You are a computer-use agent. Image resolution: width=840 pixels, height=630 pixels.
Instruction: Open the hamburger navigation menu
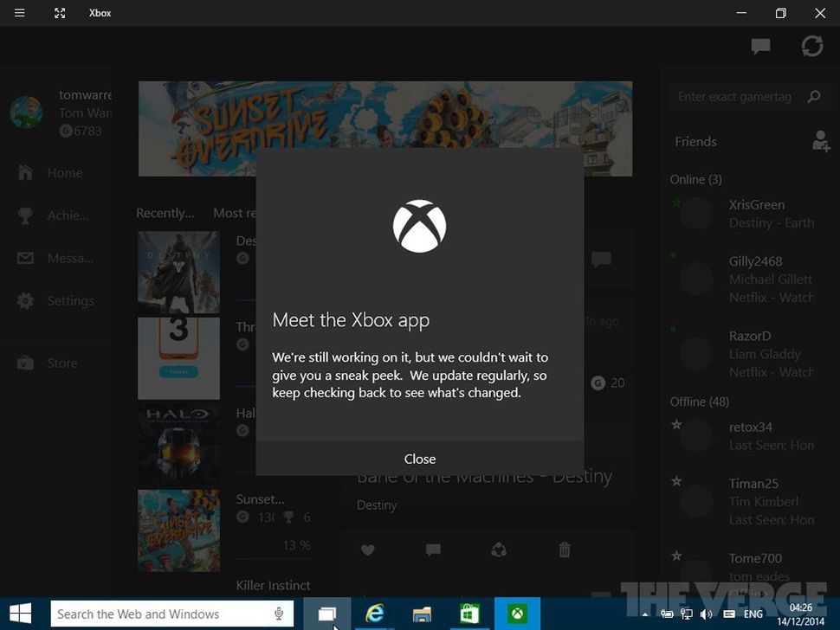[x=18, y=13]
